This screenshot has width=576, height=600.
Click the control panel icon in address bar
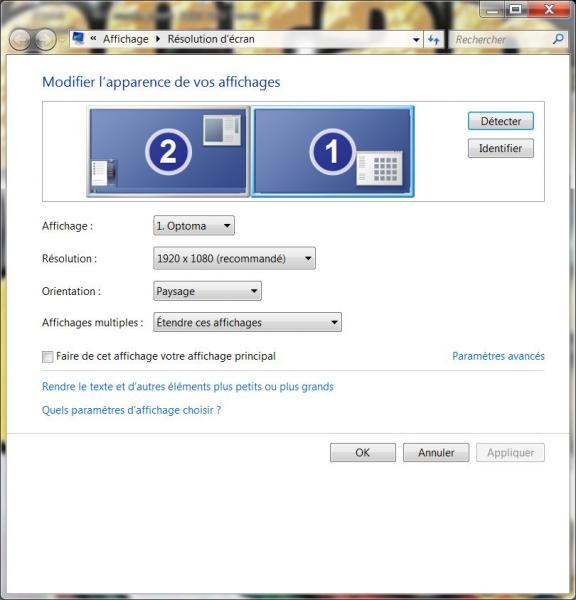tap(78, 39)
